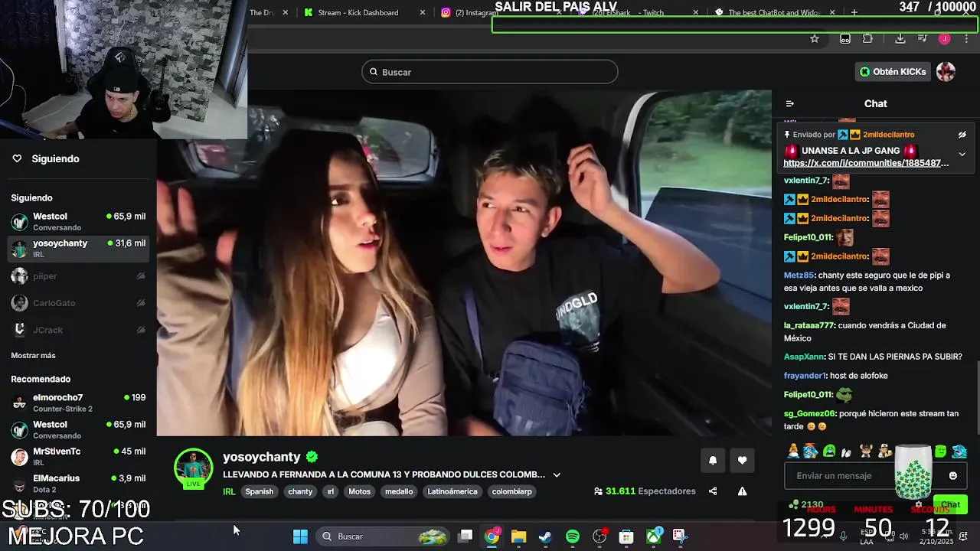
Task: Click the Kick search box 'Buscar'
Action: click(490, 72)
